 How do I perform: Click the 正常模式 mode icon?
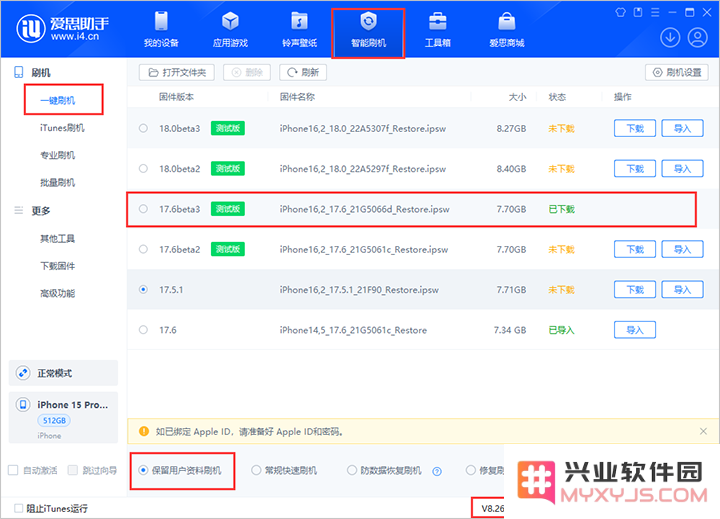[x=23, y=373]
